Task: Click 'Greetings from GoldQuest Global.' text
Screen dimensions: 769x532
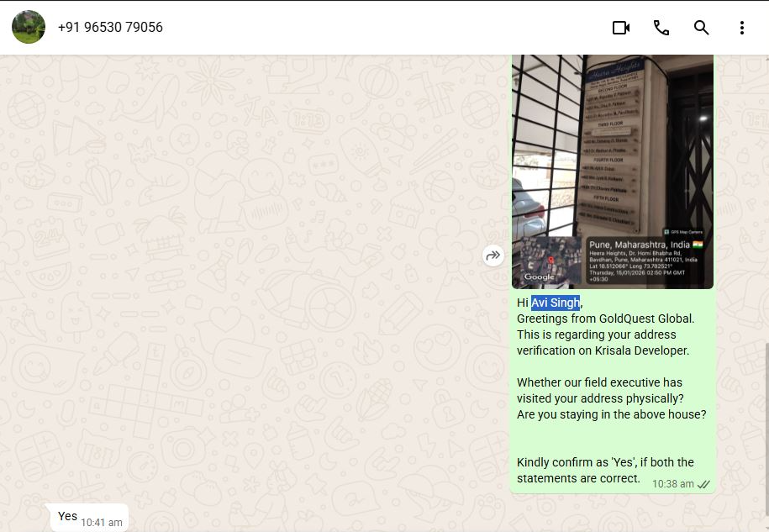Action: [605, 319]
